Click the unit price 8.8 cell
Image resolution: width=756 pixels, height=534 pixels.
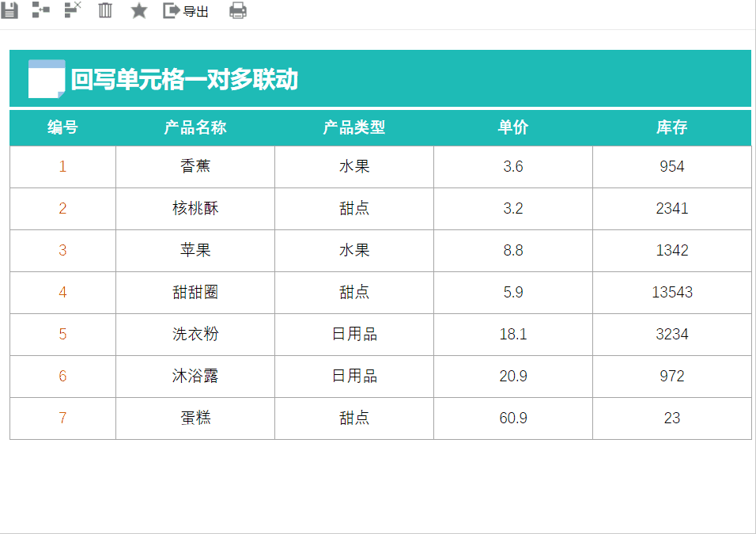(x=513, y=251)
